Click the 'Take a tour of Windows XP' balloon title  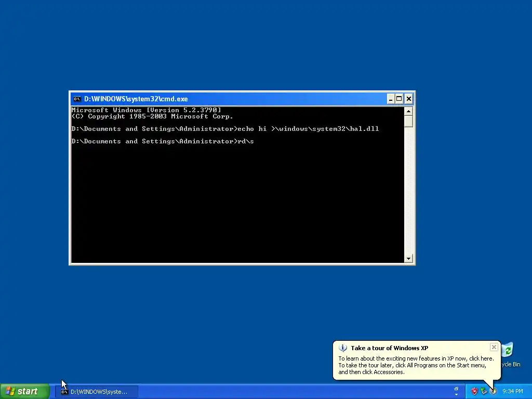[390, 348]
